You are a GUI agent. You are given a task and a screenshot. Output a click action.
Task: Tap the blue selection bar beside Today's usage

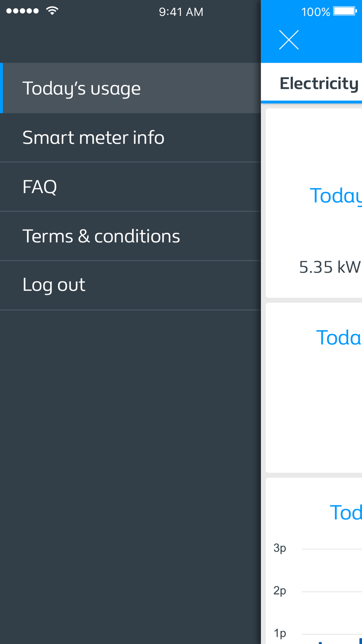click(1, 88)
